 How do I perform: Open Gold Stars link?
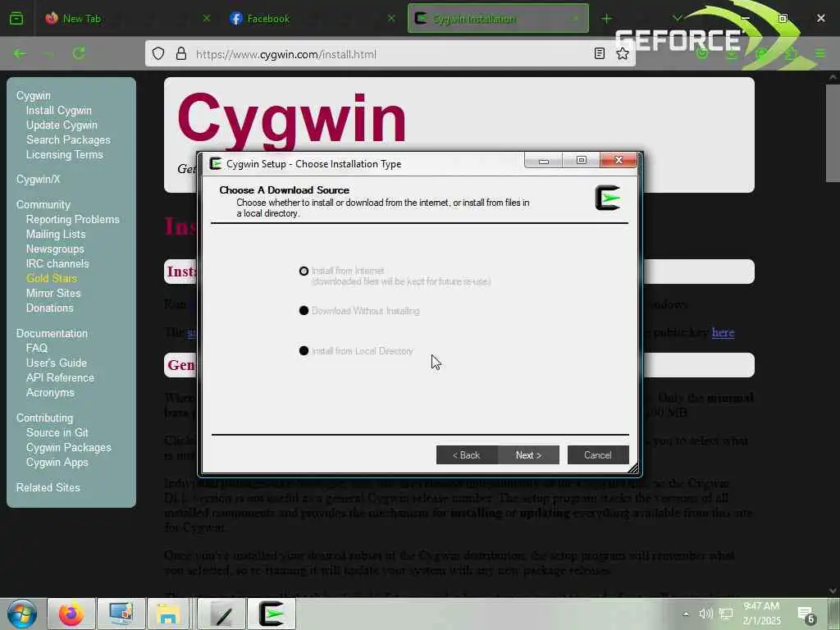click(x=52, y=278)
